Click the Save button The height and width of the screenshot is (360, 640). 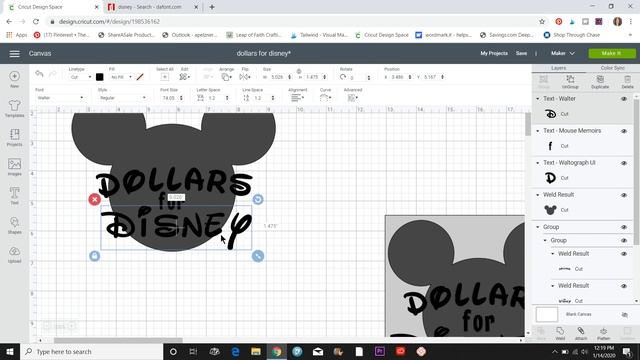[x=521, y=53]
